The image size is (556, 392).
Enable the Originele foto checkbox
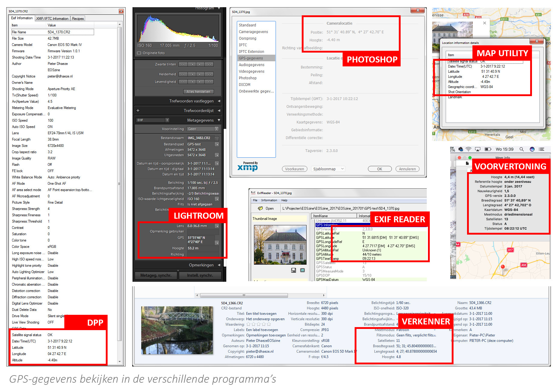(x=139, y=53)
